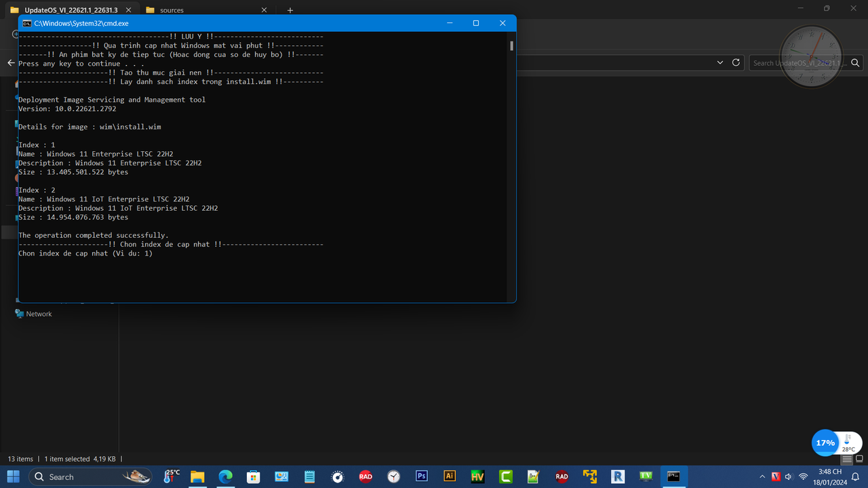Open the Clock app in taskbar
This screenshot has height=488, width=868.
[x=393, y=476]
